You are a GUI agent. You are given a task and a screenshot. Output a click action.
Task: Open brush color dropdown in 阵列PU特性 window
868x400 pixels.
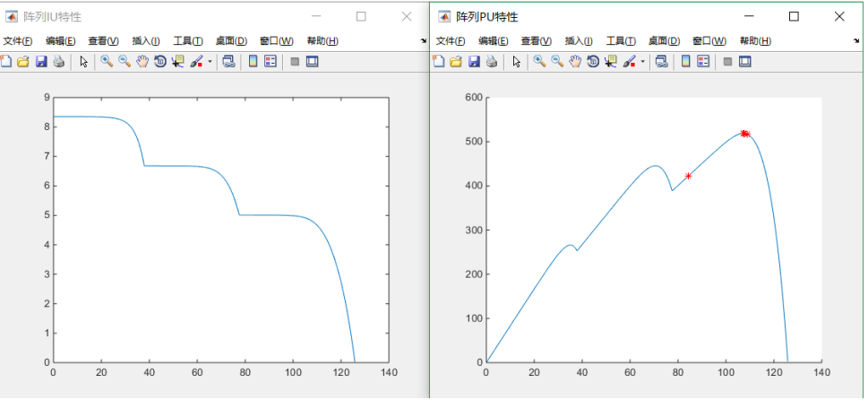tap(642, 62)
